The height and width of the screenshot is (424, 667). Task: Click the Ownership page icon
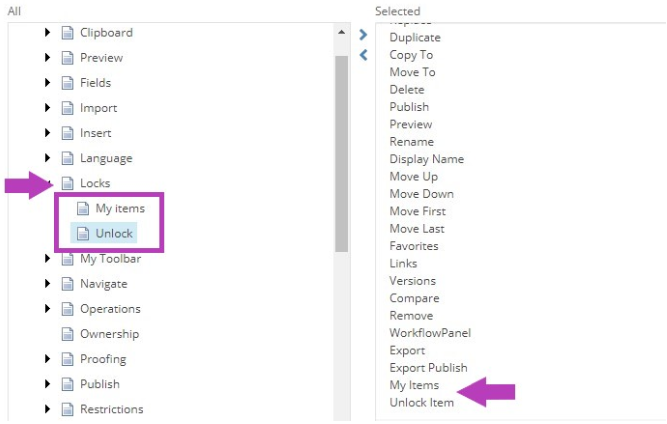click(x=68, y=334)
